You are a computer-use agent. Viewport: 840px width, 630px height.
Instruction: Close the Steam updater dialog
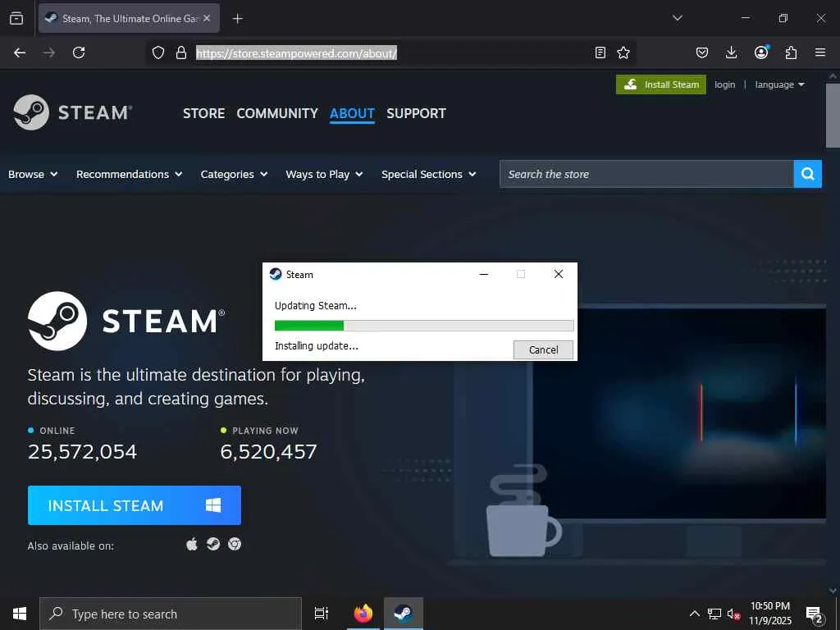pos(558,274)
